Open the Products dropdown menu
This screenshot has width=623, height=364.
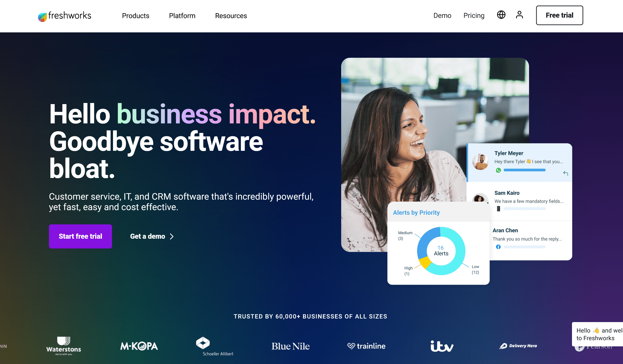(x=136, y=15)
